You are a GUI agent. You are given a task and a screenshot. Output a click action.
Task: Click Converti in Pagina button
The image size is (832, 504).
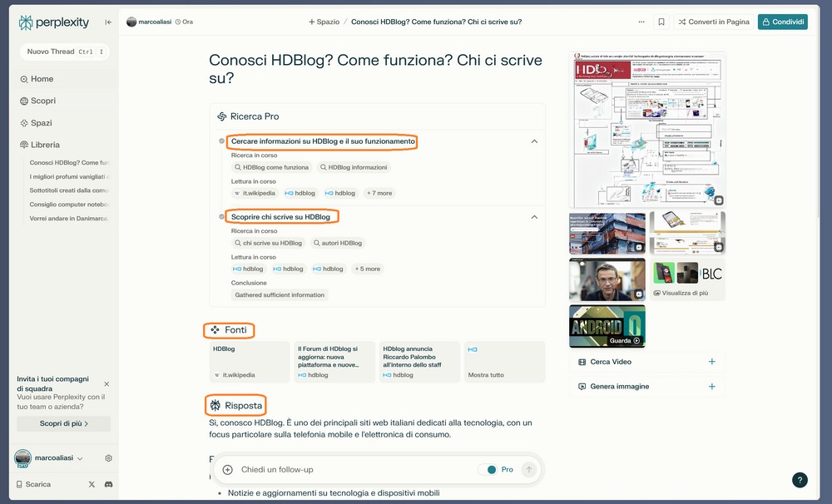(713, 22)
